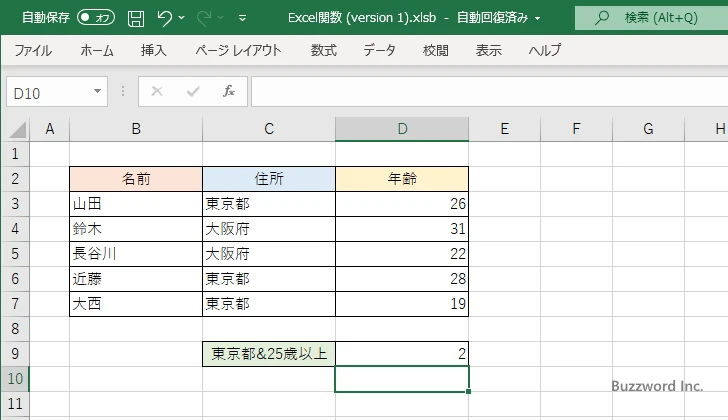Open Customize Quick Access Toolbar dropdown
Image resolution: width=728 pixels, height=420 pixels.
point(242,18)
